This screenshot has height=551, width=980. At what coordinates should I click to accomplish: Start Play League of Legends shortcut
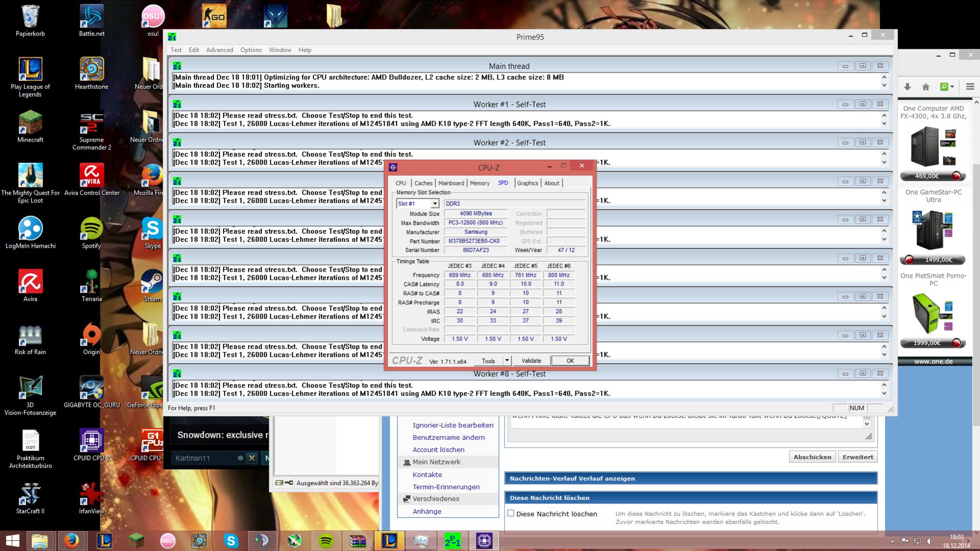(30, 77)
